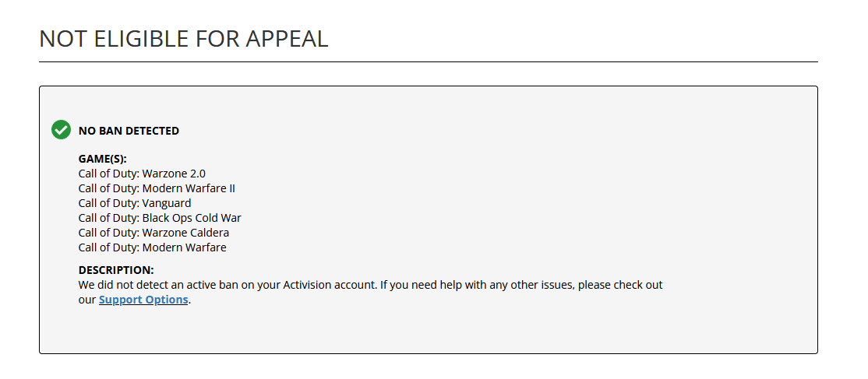868x379 pixels.
Task: Click the horizontal divider under the page heading
Action: 429,62
